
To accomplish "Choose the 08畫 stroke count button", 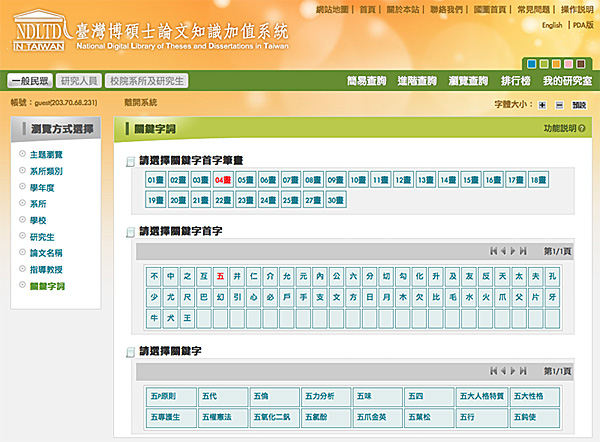I will 314,180.
